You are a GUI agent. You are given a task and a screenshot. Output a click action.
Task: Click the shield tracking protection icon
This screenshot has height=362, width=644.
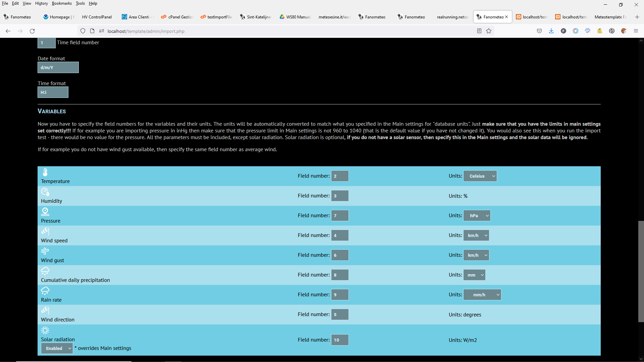83,31
